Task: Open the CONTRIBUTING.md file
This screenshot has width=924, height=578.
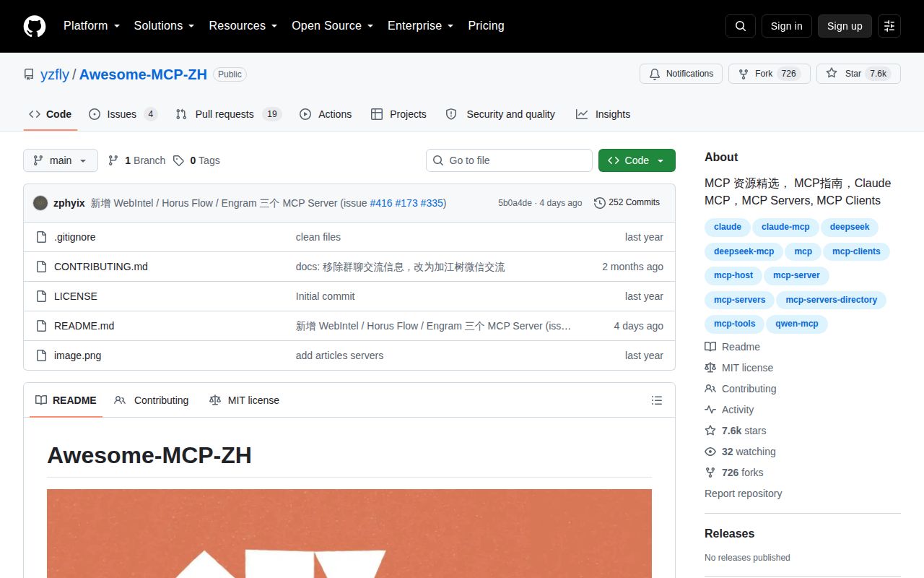Action: [x=101, y=267]
